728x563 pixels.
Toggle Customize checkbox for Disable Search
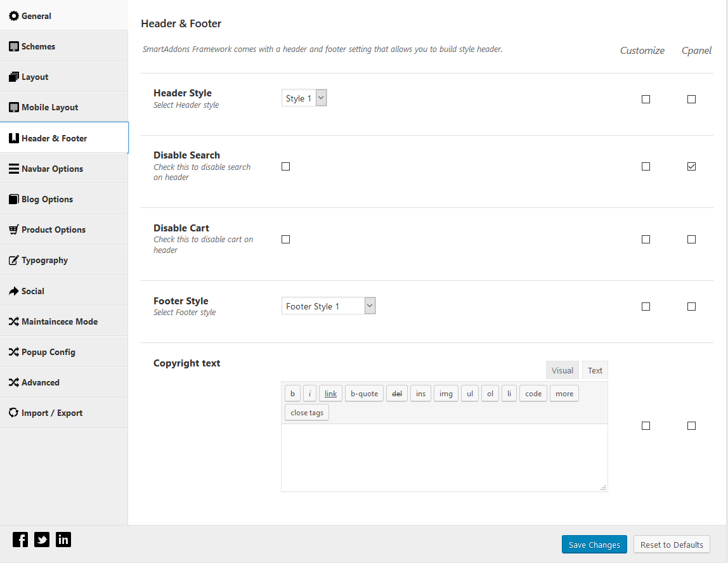(x=646, y=166)
